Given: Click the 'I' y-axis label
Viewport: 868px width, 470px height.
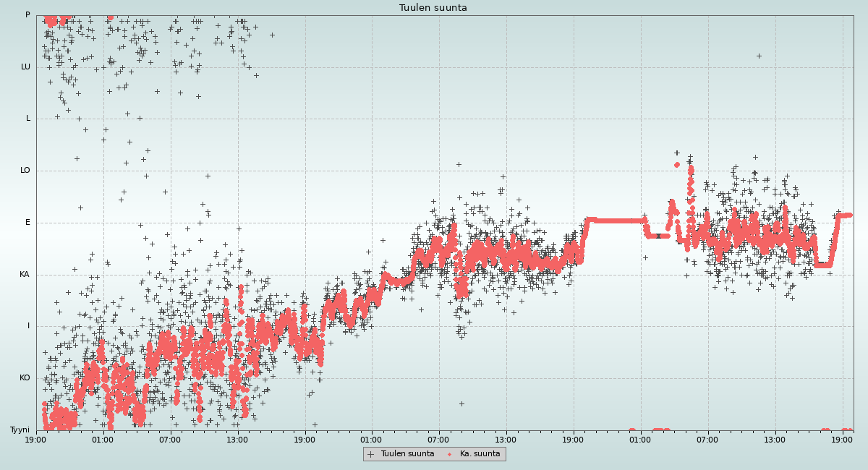Looking at the screenshot, I should tap(29, 326).
